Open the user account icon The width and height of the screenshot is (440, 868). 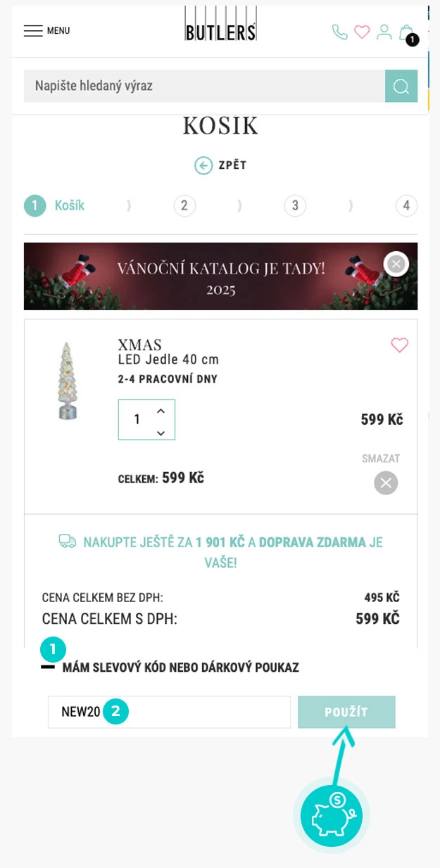point(384,32)
